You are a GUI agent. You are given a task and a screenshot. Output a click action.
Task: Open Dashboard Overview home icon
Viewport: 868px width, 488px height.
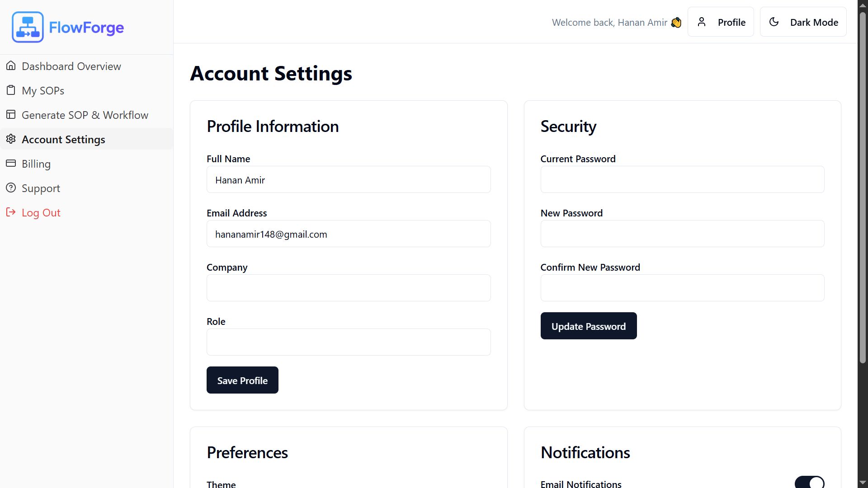point(11,66)
